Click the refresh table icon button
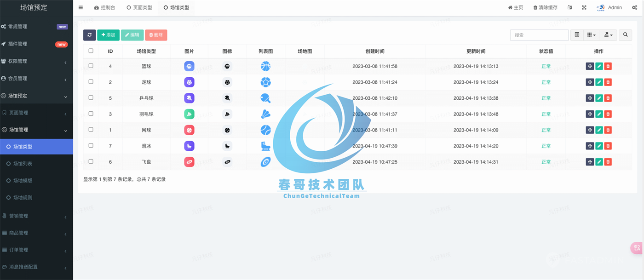The height and width of the screenshot is (280, 644). pos(89,35)
